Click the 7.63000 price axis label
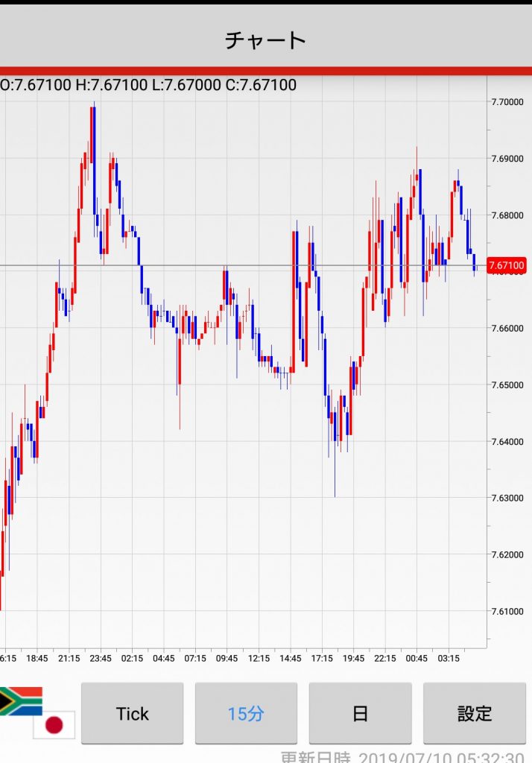Screen dimensions: 532x763 [x=507, y=498]
